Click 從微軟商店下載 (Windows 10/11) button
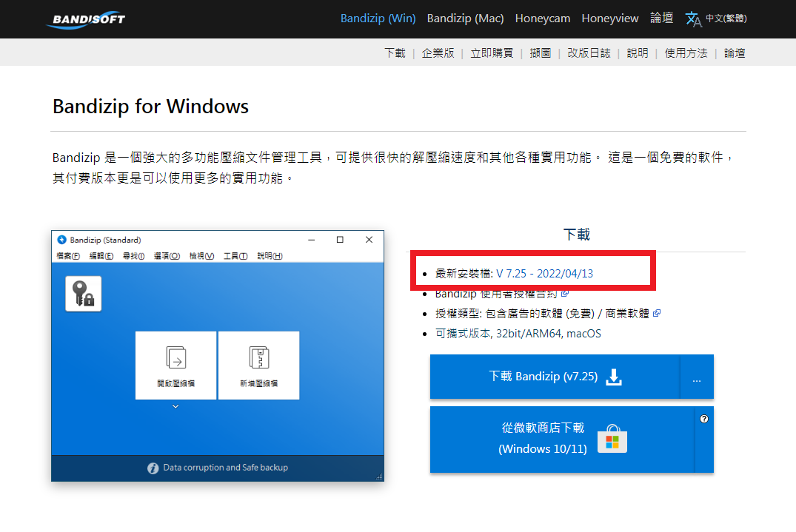 562,440
